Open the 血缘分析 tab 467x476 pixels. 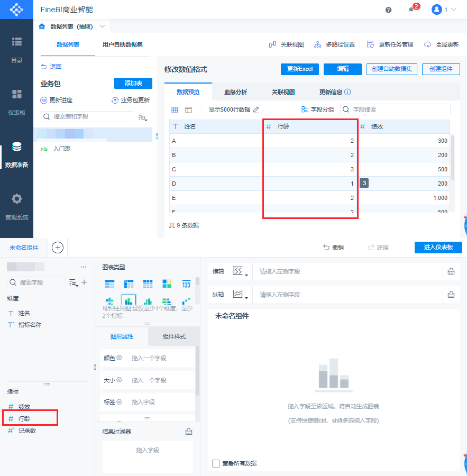236,92
